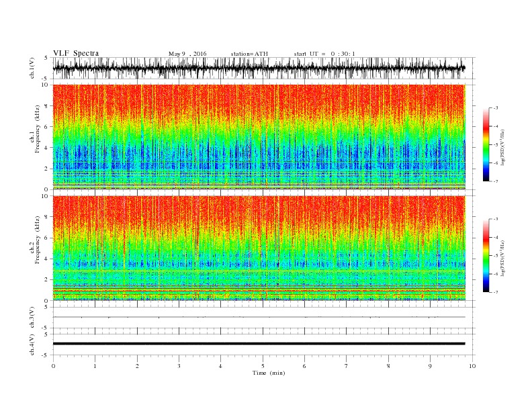Click the time axis tick label '10'

tap(472, 366)
